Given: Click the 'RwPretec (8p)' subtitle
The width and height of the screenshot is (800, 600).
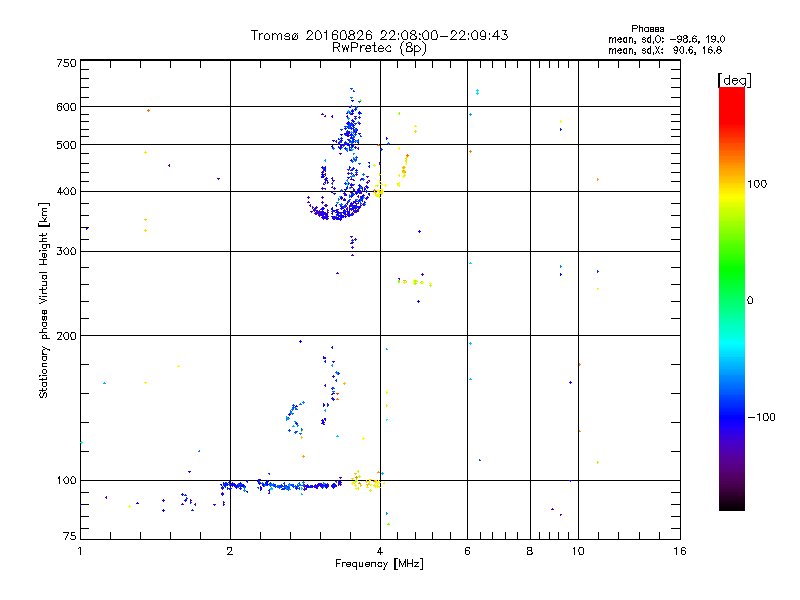Looking at the screenshot, I should 379,47.
